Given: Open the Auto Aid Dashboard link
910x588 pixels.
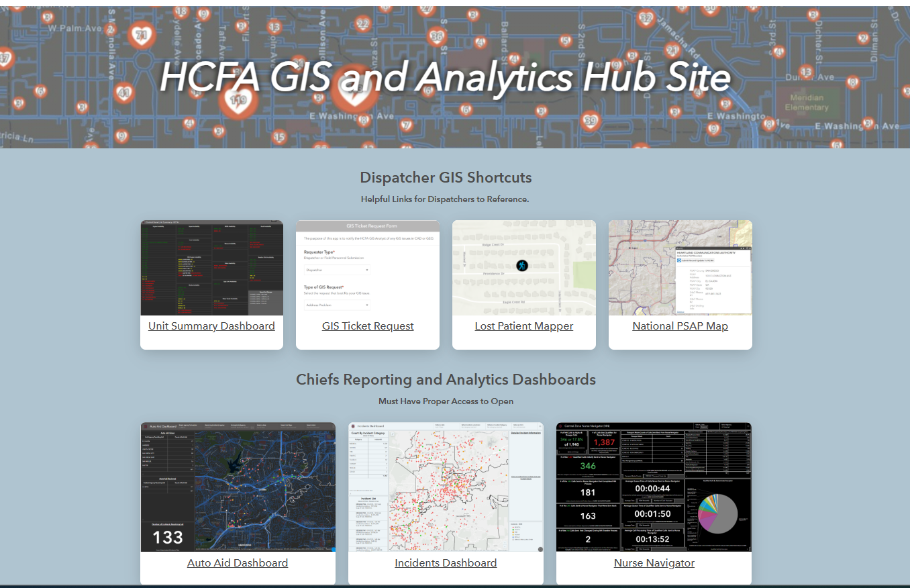Looking at the screenshot, I should pyautogui.click(x=238, y=563).
